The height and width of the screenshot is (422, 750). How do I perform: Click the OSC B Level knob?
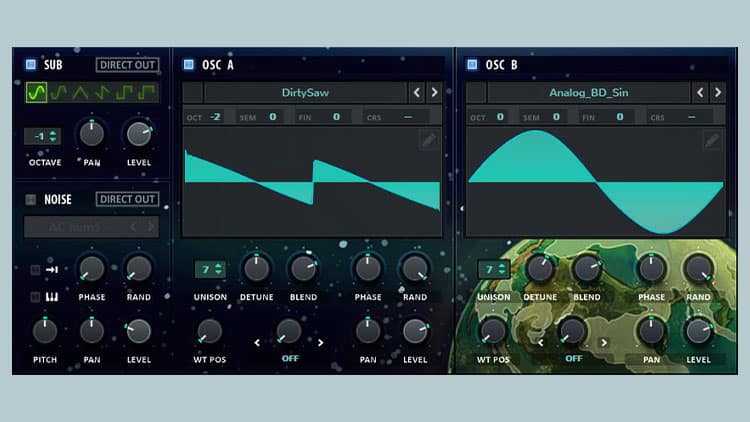tap(698, 331)
